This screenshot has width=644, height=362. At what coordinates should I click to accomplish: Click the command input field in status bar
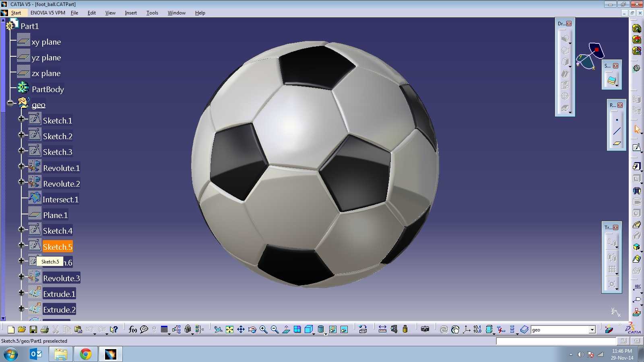(x=556, y=341)
